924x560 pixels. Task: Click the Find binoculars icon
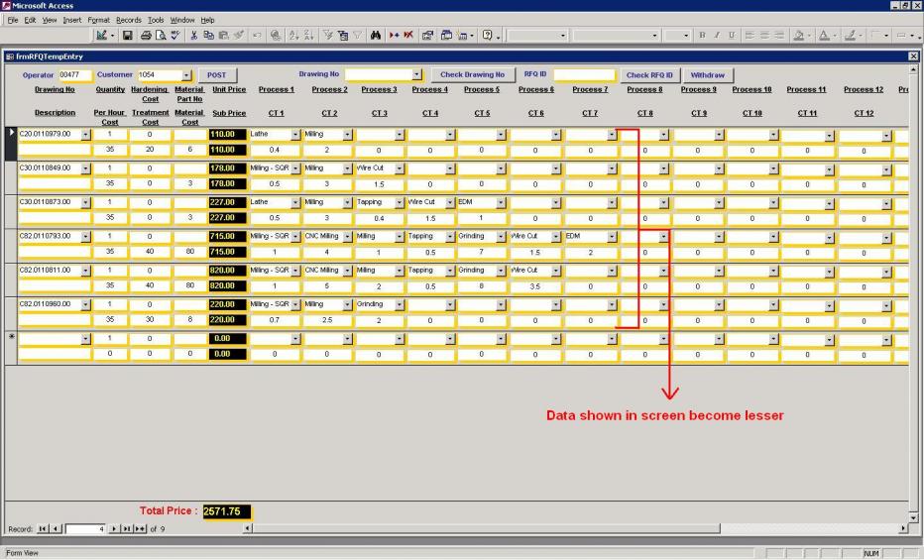(376, 36)
